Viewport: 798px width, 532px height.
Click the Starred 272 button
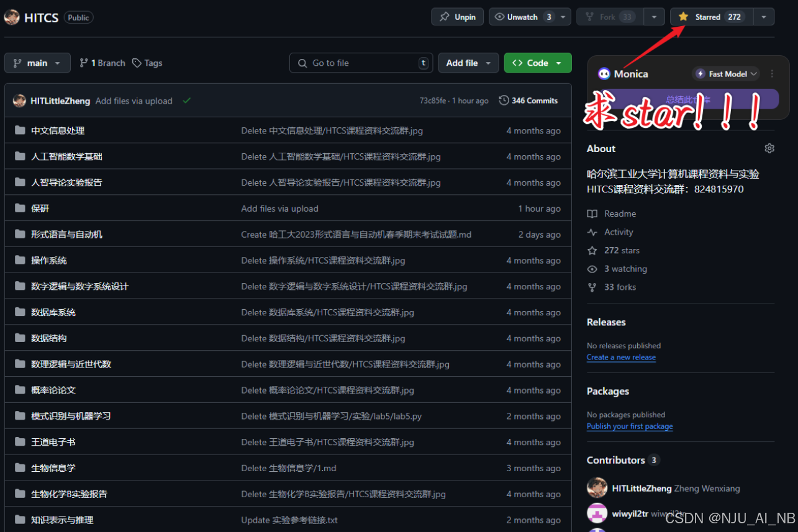(x=712, y=17)
